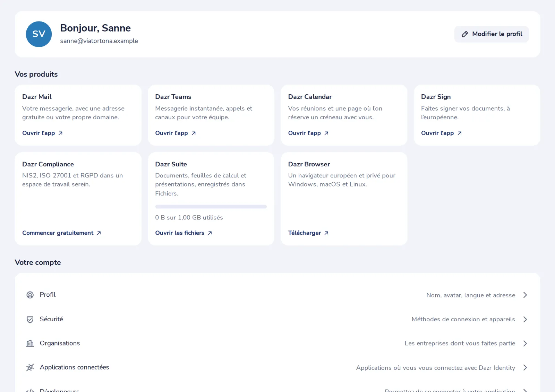The height and width of the screenshot is (392, 555).
Task: Click the arrow icon beside Télécharger
Action: point(326,233)
